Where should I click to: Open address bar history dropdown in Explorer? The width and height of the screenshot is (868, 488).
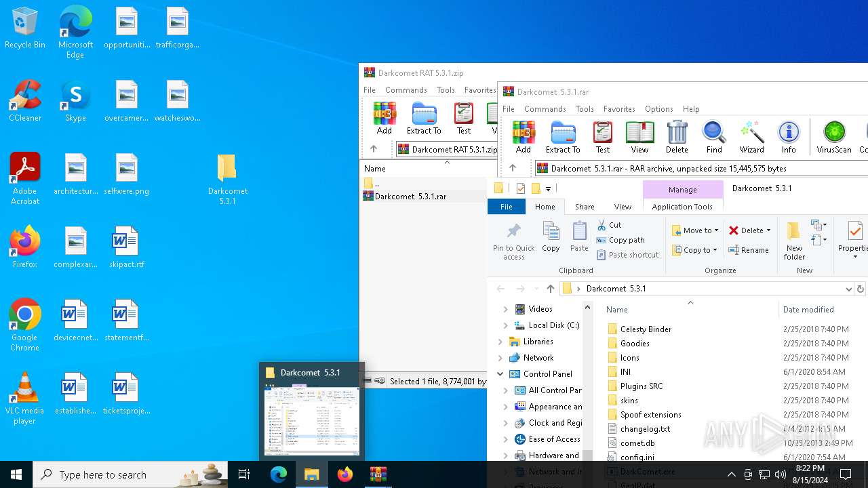click(x=848, y=289)
